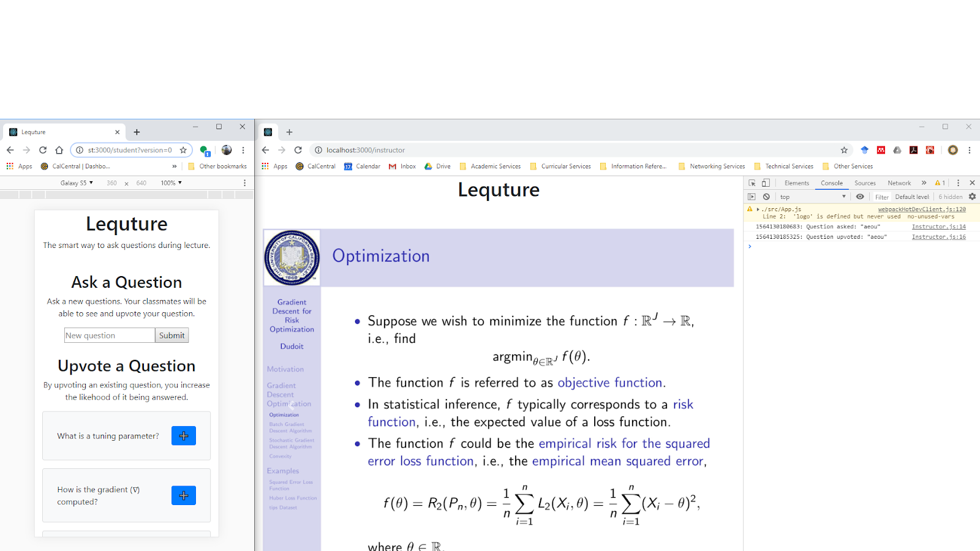Toggle the live expression eye icon
The width and height of the screenshot is (980, 551).
pyautogui.click(x=860, y=197)
